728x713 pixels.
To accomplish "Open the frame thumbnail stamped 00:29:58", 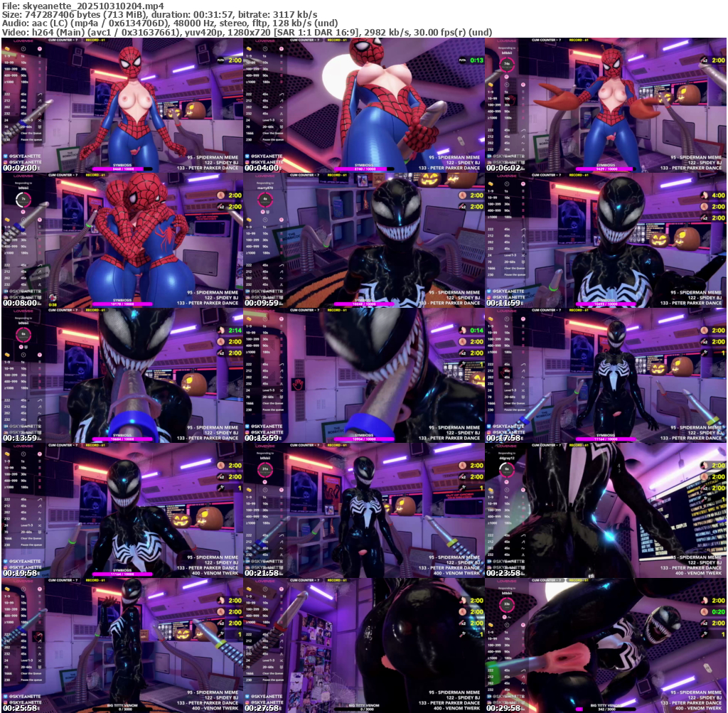I will point(606,645).
